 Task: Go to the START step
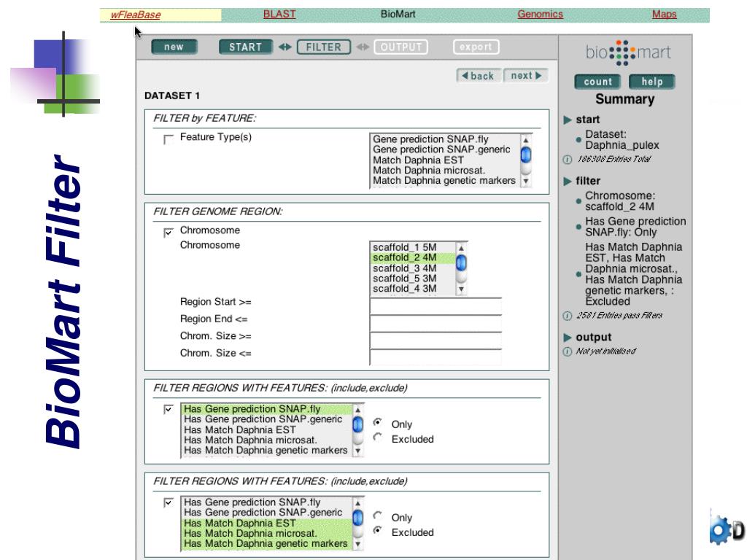[246, 47]
